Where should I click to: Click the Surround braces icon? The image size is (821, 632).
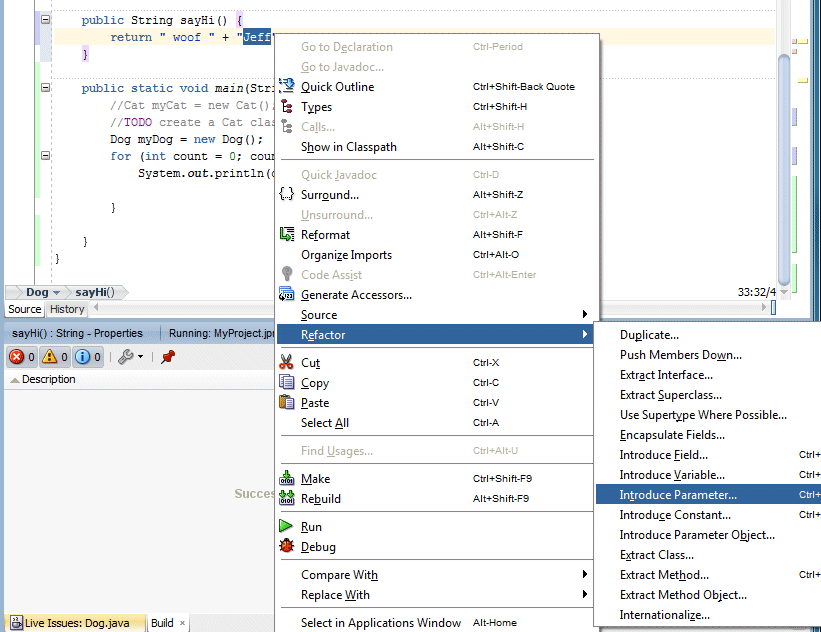[286, 194]
